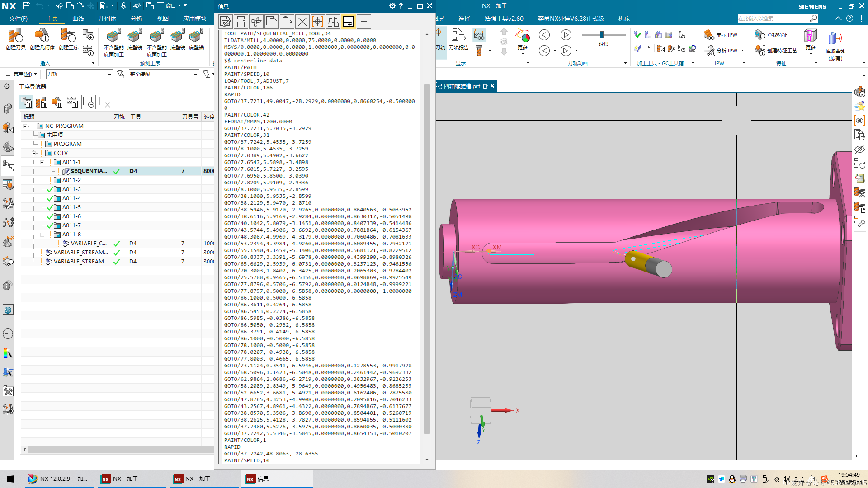Adjust the 速度 animation speed slider
Viewport: 868px width, 488px height.
[x=602, y=35]
